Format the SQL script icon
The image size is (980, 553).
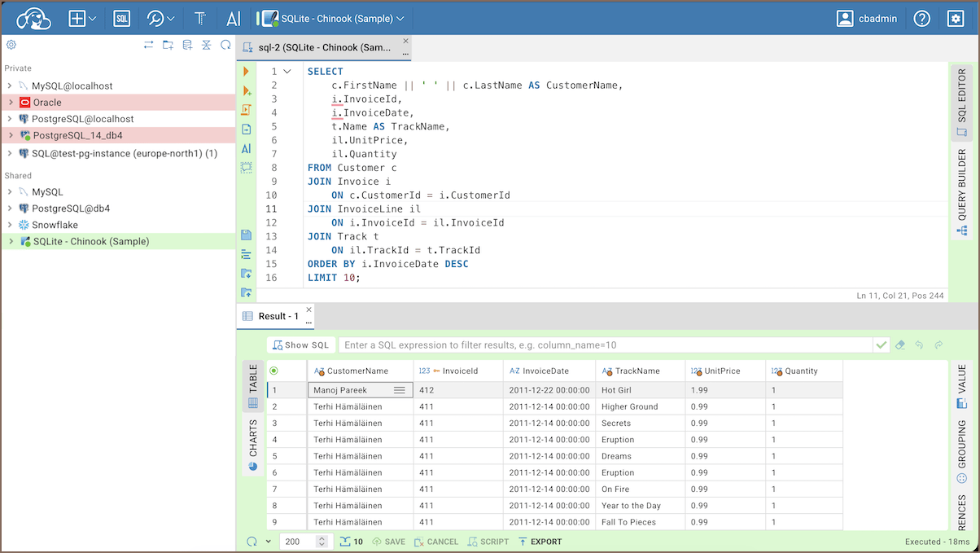(x=247, y=254)
